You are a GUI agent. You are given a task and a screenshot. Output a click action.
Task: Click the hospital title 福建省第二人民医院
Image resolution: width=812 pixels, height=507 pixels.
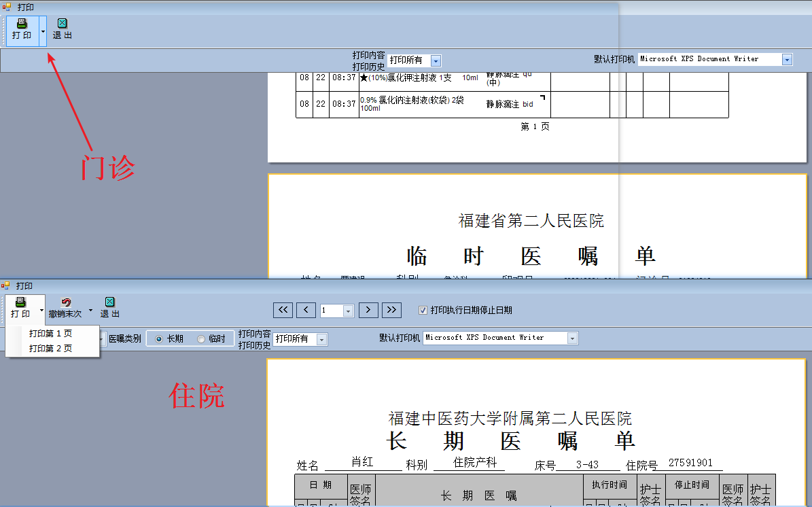(x=531, y=221)
